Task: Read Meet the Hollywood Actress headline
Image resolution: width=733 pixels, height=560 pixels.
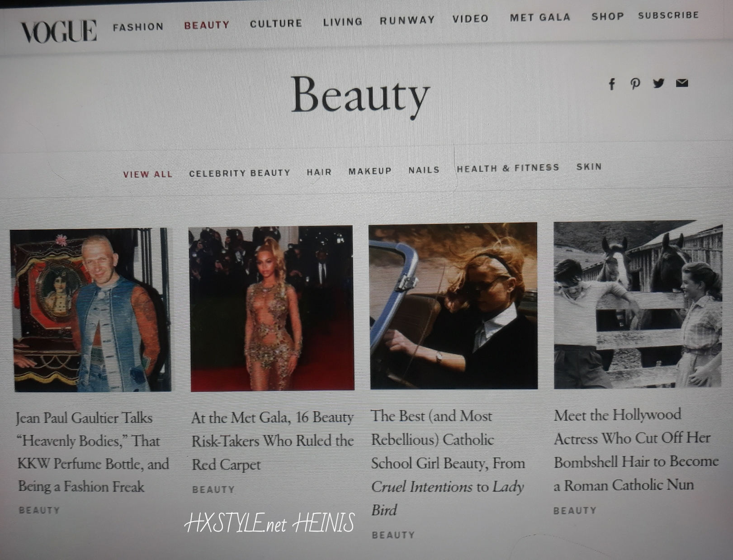Action: point(636,450)
